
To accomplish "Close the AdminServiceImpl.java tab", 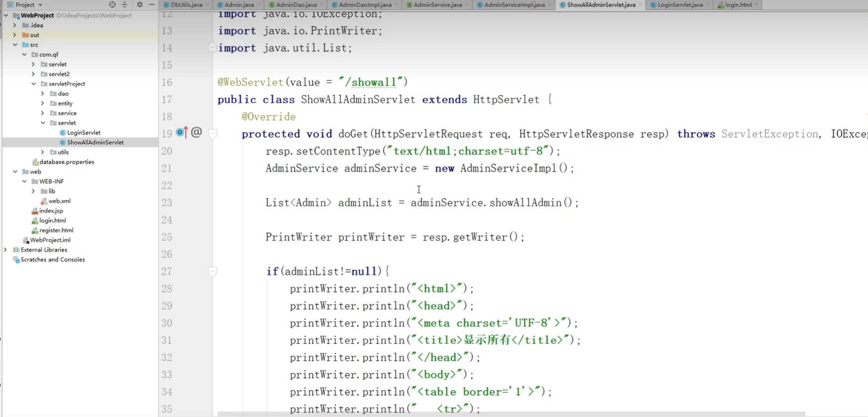I will 550,5.
